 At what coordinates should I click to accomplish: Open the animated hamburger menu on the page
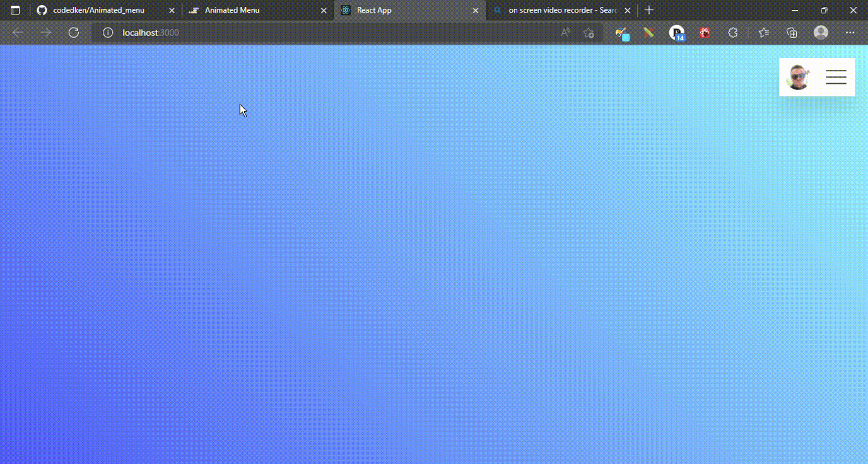pyautogui.click(x=836, y=77)
